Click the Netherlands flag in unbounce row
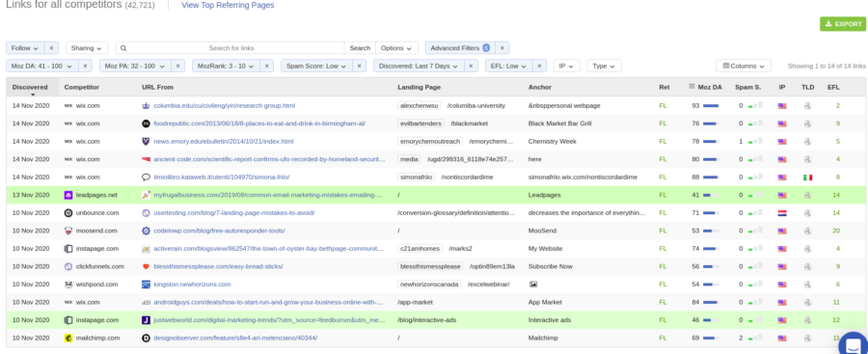 coord(781,213)
